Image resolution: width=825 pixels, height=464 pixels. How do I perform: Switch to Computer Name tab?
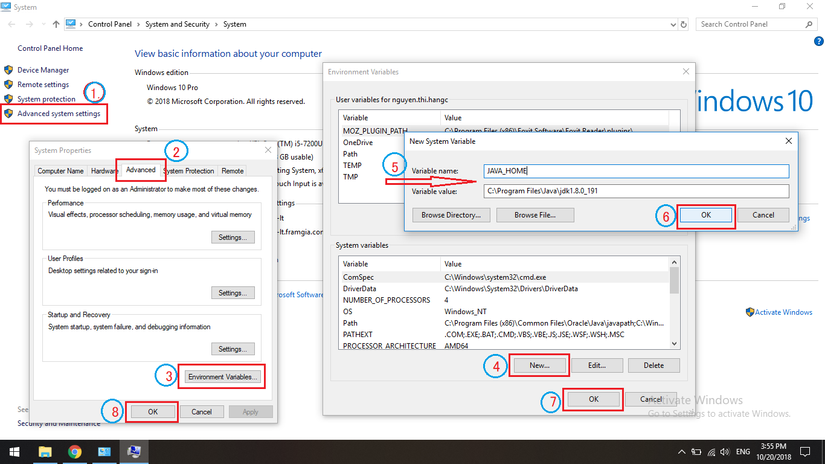pyautogui.click(x=60, y=171)
